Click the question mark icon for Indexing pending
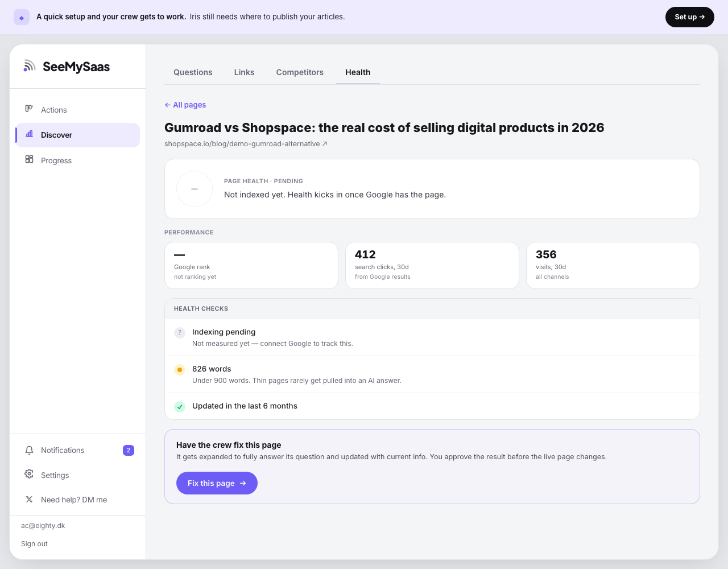Image resolution: width=728 pixels, height=569 pixels. coord(180,333)
